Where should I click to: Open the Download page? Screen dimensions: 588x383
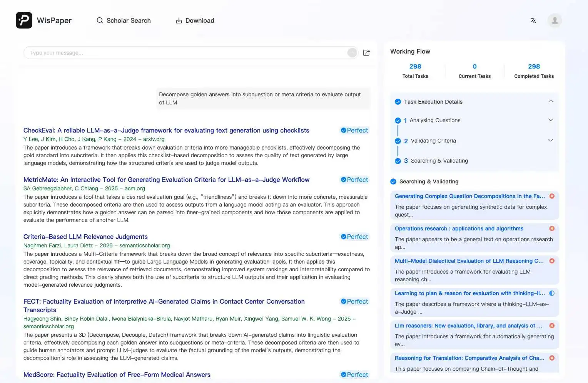pyautogui.click(x=195, y=20)
